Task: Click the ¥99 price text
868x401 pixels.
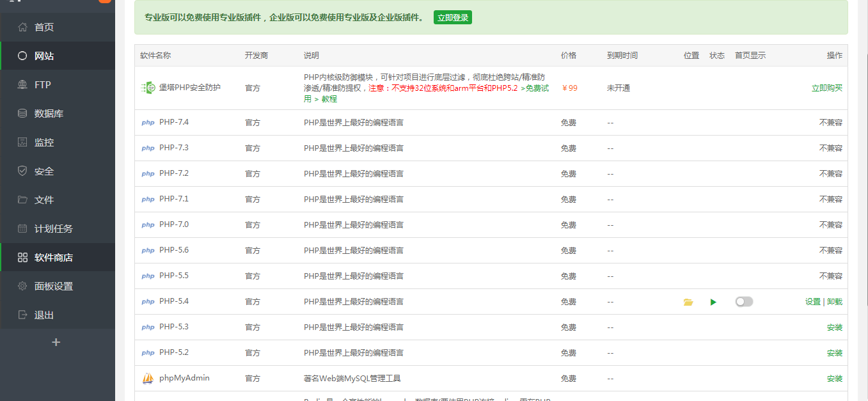Action: pos(569,88)
